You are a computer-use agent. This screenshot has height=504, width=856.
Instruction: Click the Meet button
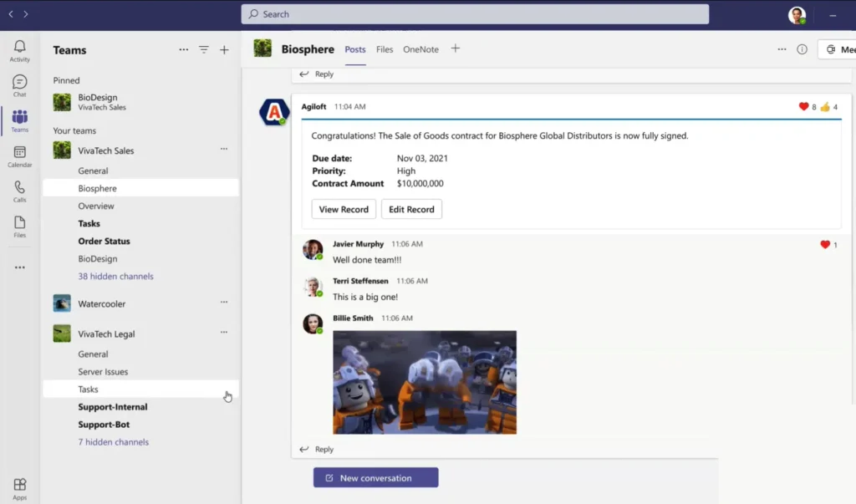pos(839,49)
